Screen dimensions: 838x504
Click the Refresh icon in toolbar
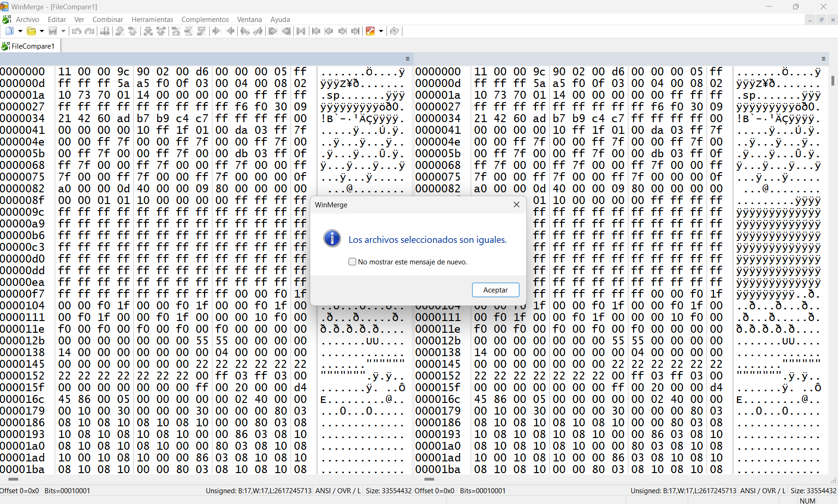pyautogui.click(x=394, y=31)
